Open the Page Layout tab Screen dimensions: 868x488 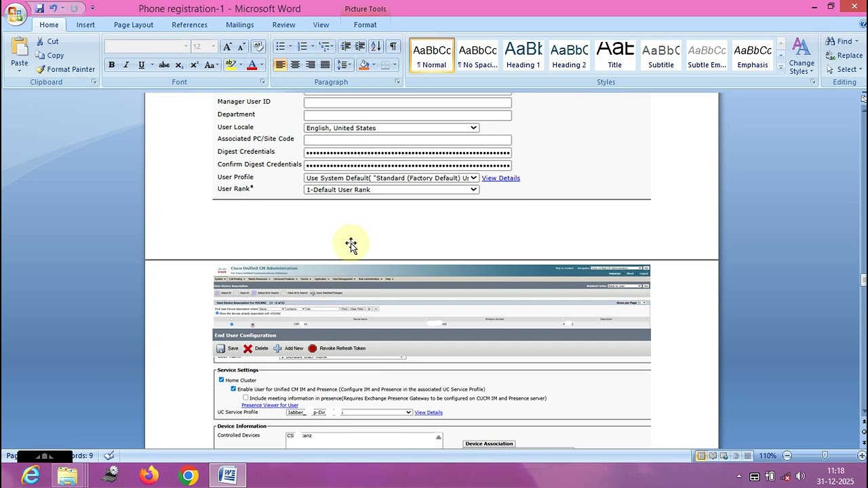(x=134, y=25)
